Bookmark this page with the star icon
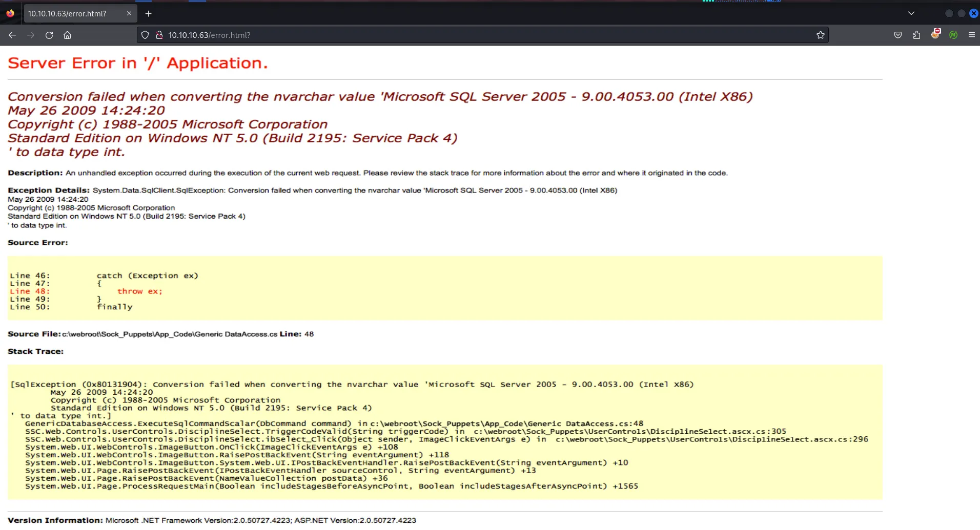The image size is (980, 530). tap(821, 35)
